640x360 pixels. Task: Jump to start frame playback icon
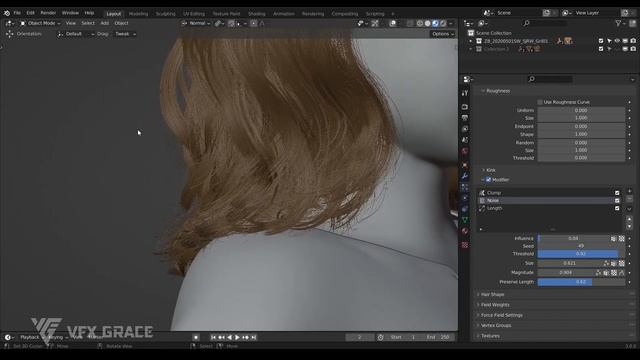(213, 338)
